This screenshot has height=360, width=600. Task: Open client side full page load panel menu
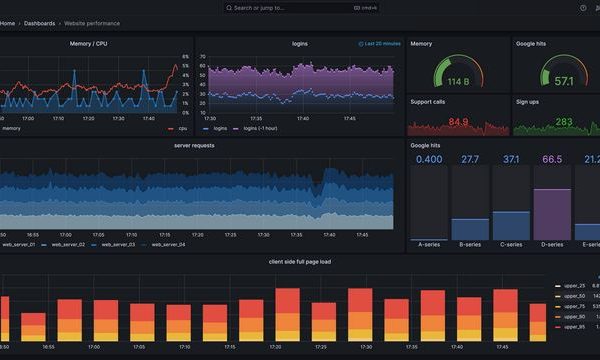click(300, 262)
